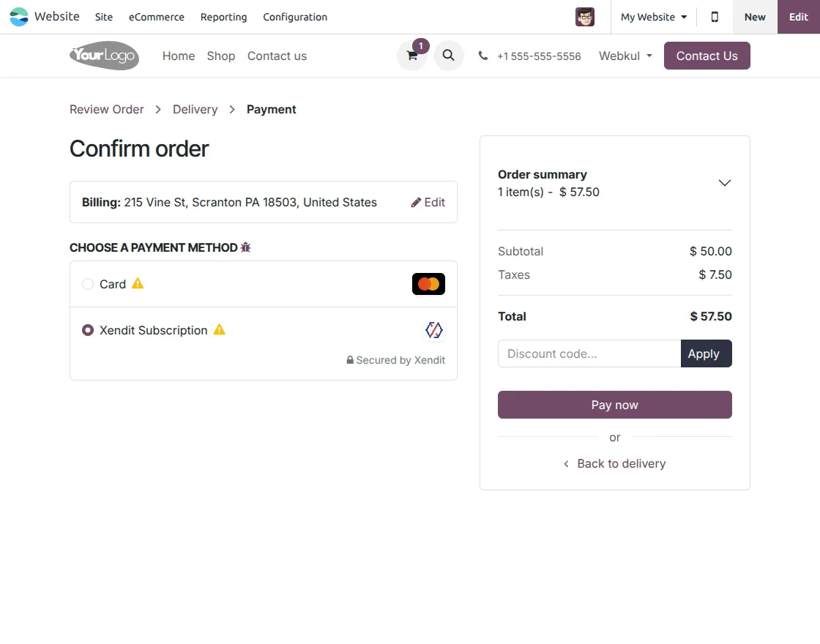The width and height of the screenshot is (820, 644).
Task: Open the My Website dropdown
Action: point(652,16)
